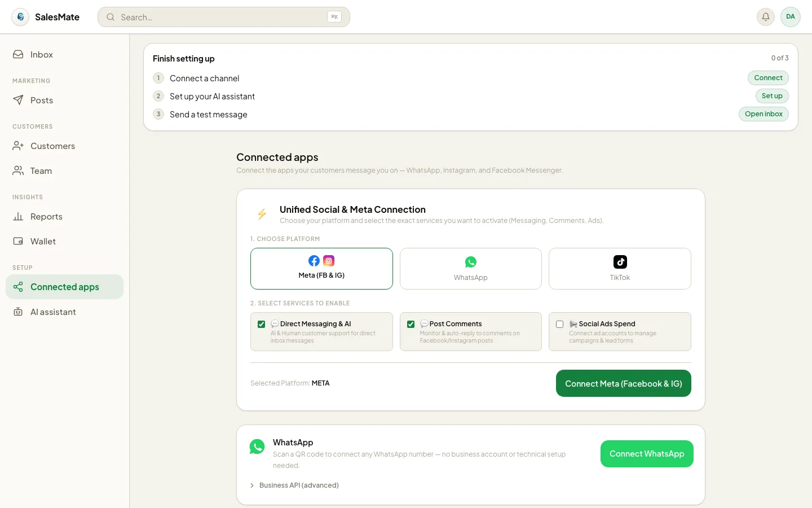This screenshot has height=508, width=812.
Task: Click the Set up button for AI assistant
Action: point(772,96)
